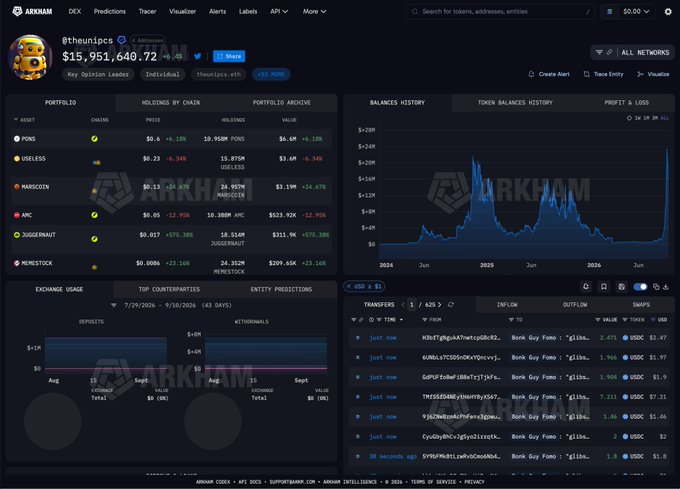680x489 pixels.
Task: Show the +53 MORE tags
Action: click(271, 75)
